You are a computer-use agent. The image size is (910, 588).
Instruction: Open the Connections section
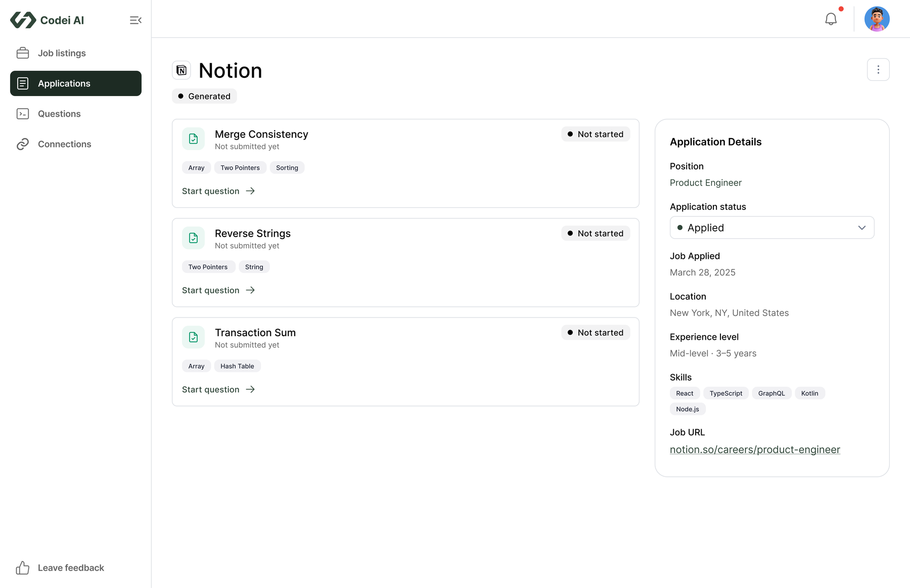[76, 144]
